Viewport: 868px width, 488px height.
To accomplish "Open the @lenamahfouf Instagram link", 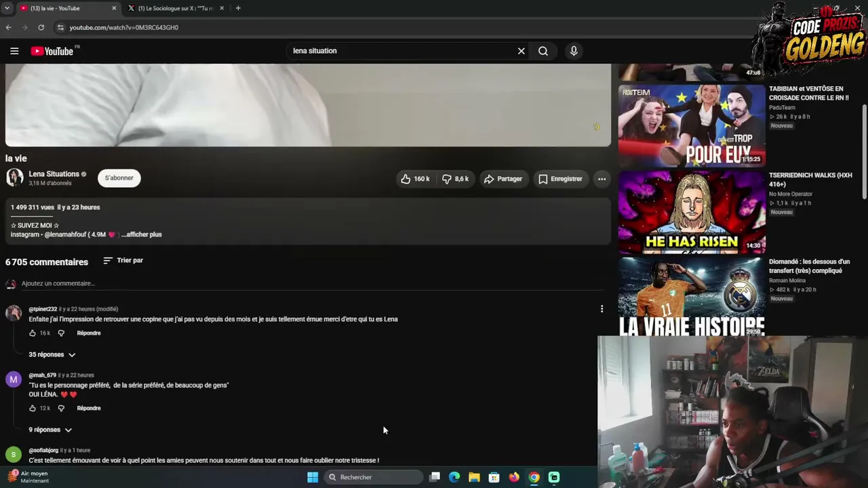I will [x=66, y=235].
